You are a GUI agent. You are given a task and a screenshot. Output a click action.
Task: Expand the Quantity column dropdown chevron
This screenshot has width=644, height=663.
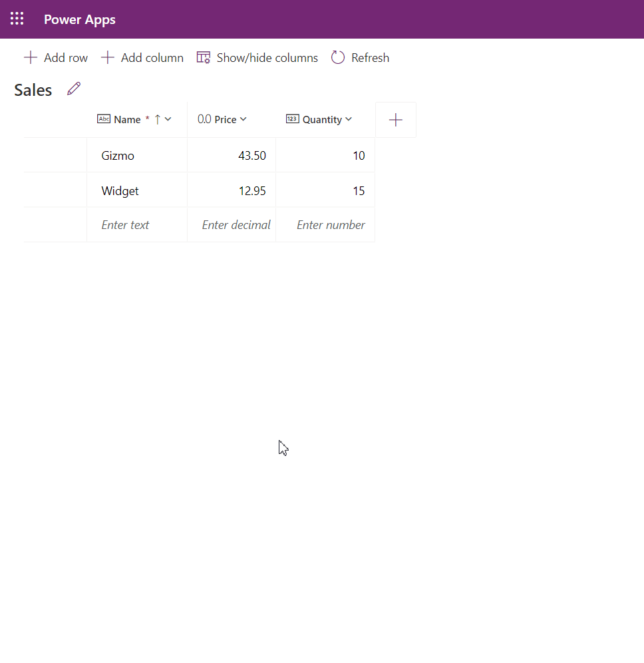349,119
